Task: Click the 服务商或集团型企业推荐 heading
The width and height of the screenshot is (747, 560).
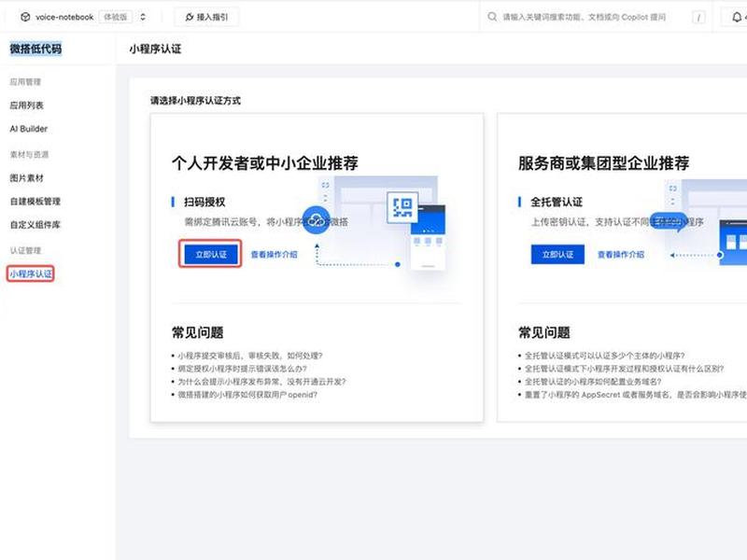Action: (603, 162)
